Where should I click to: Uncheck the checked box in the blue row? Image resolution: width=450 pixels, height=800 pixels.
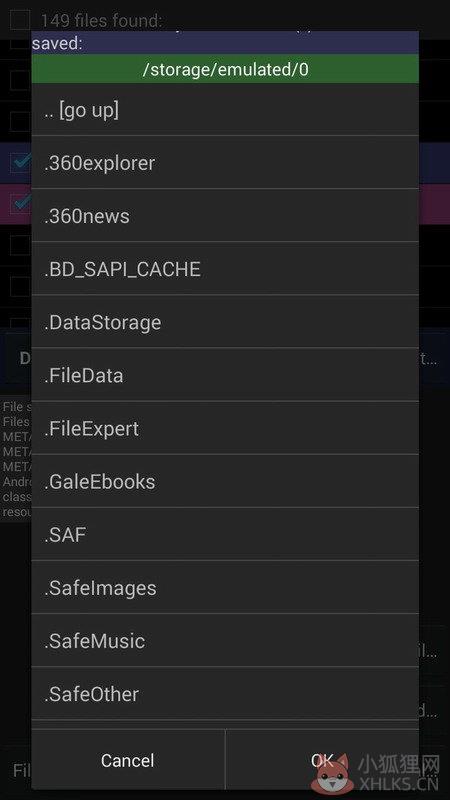point(20,162)
